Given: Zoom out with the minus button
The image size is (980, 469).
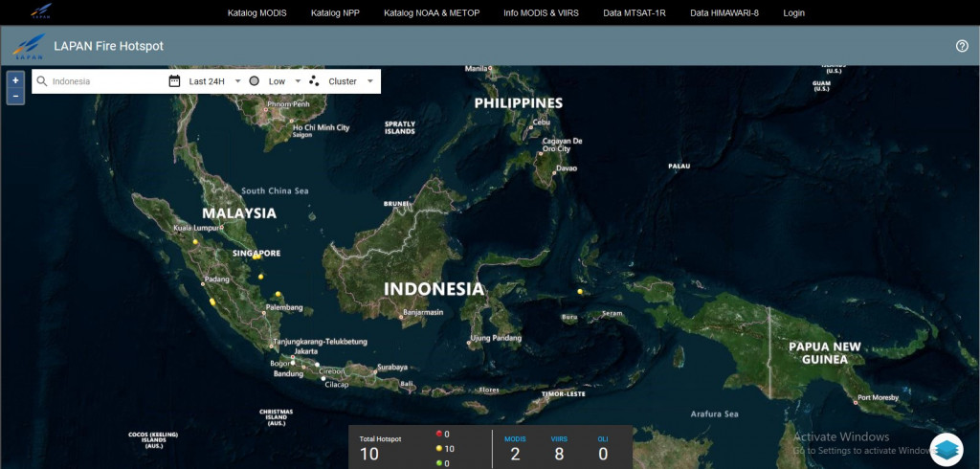Looking at the screenshot, I should click(15, 97).
